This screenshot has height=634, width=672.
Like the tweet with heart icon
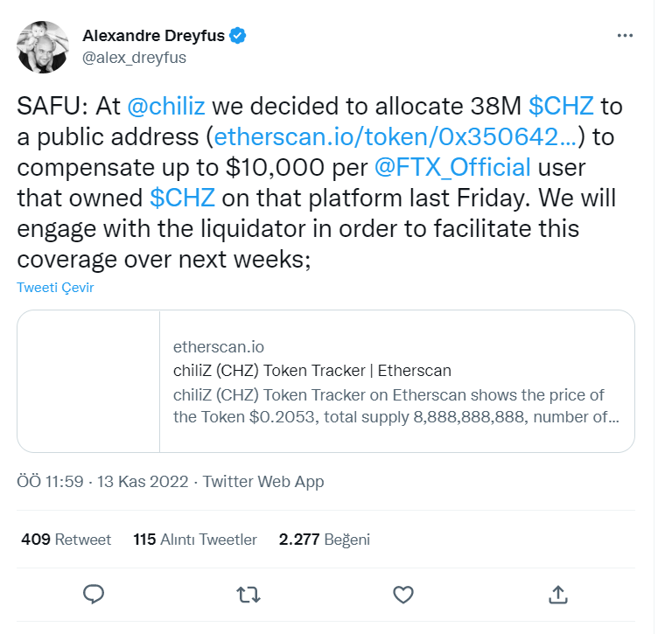pos(403,595)
